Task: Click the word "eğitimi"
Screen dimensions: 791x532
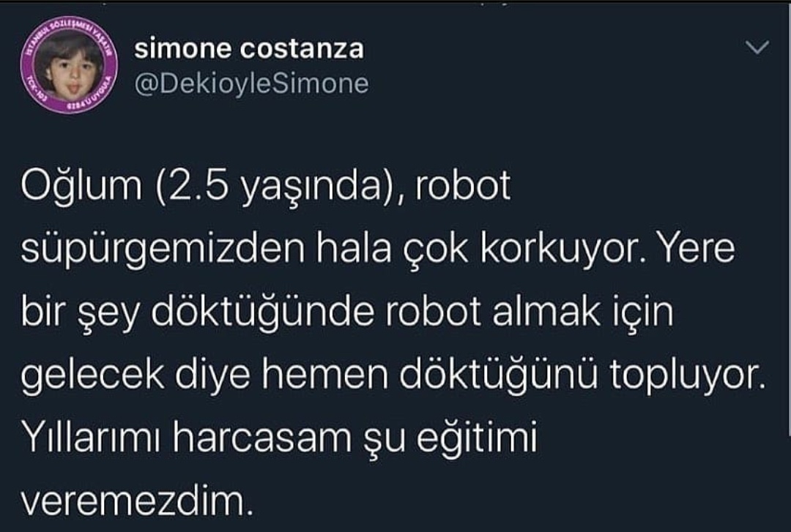Action: coord(477,439)
